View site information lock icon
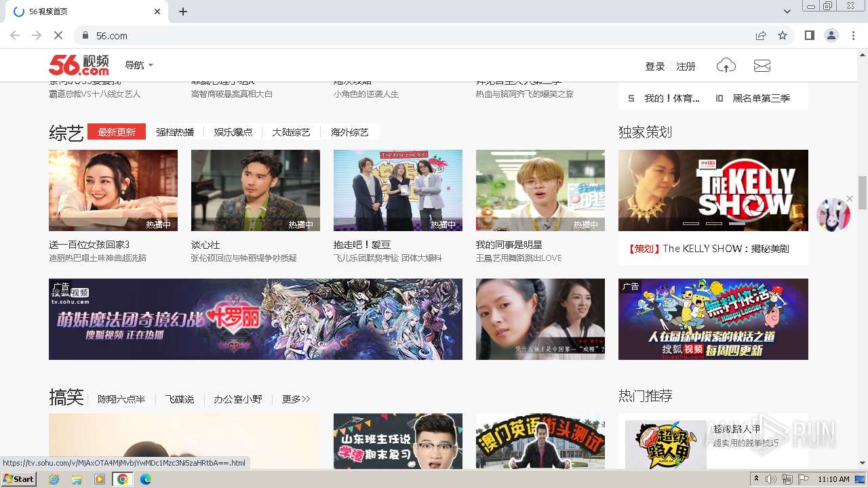The image size is (868, 488). pyautogui.click(x=85, y=35)
